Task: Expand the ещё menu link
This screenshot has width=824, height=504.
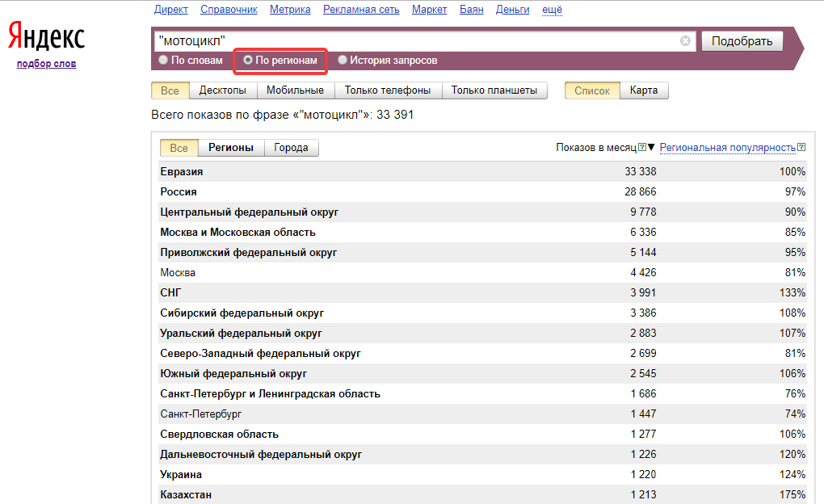Action: (x=553, y=10)
